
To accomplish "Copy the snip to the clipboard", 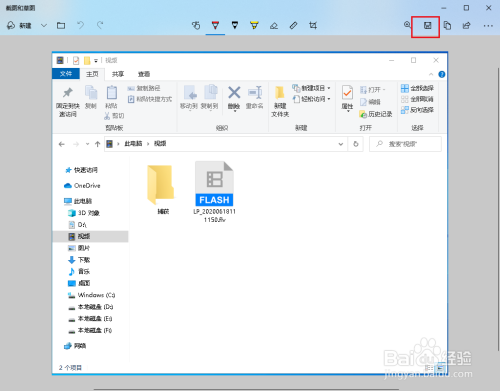I will click(447, 26).
